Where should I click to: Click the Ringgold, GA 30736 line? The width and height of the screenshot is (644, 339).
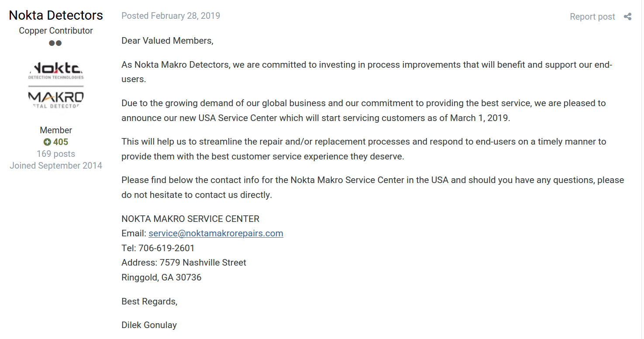(162, 277)
